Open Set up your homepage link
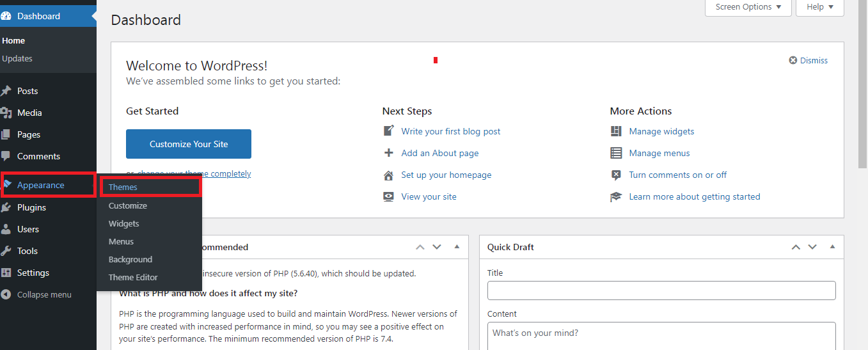Screen dimensions: 868x350 tap(446, 175)
